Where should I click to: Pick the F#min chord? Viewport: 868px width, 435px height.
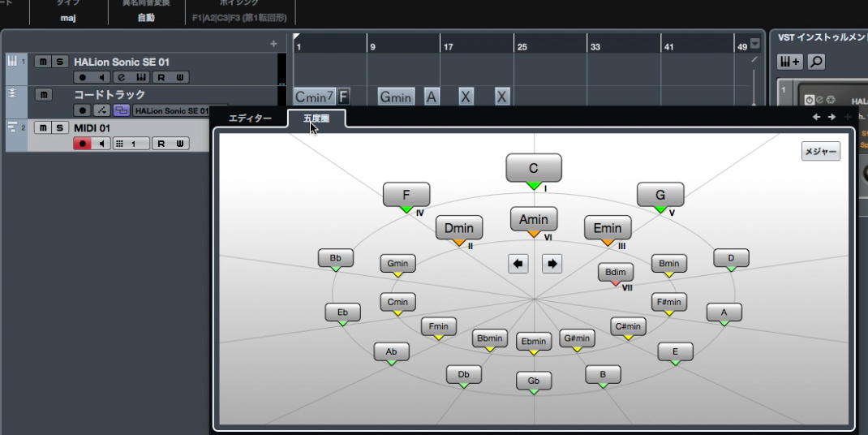[x=668, y=302]
